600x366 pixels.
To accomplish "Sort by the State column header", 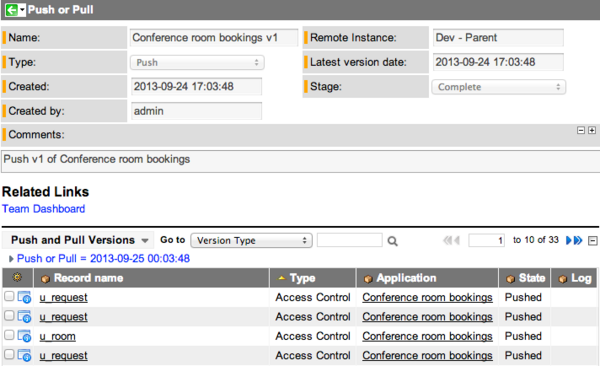I will click(x=532, y=278).
